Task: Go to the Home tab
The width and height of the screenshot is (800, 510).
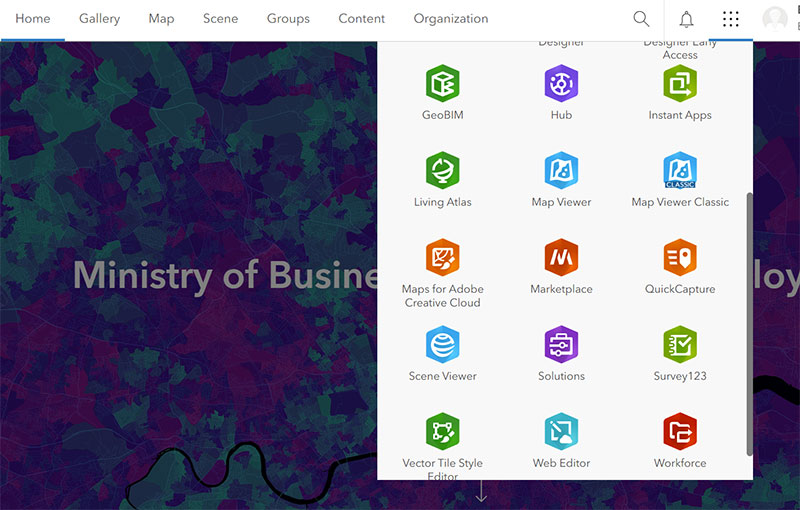Action: pos(33,19)
